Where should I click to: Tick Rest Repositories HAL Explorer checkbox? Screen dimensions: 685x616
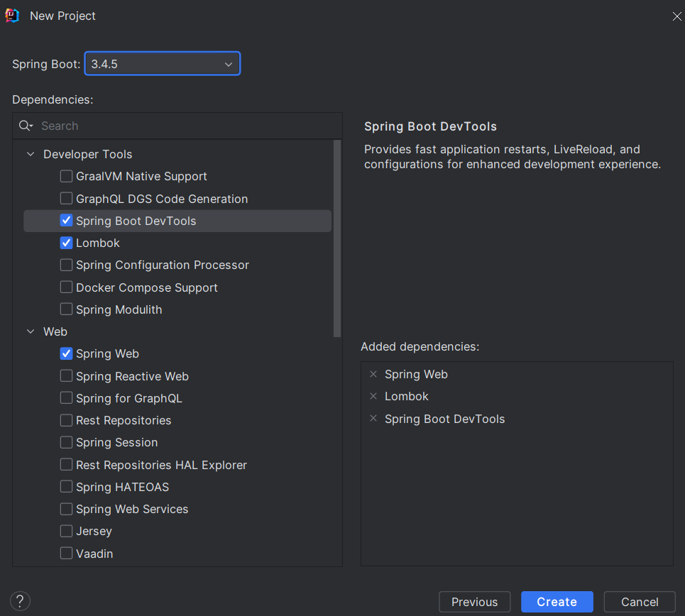(x=66, y=464)
